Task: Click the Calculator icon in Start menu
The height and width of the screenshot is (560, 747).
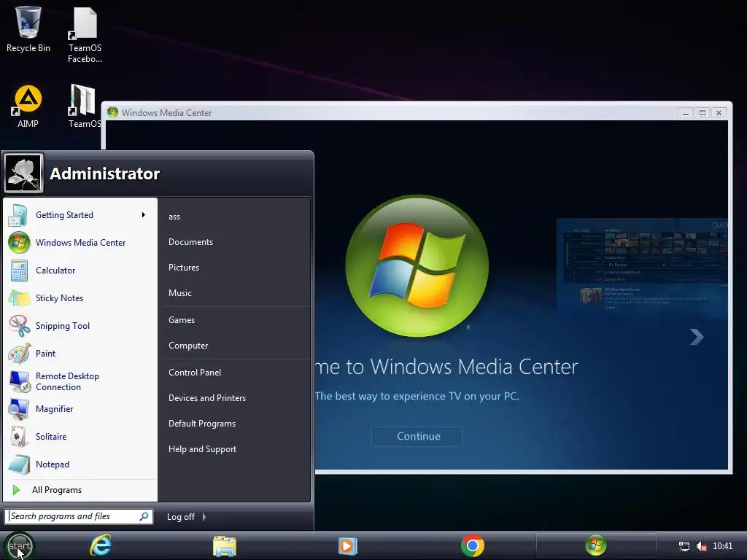Action: 19,271
